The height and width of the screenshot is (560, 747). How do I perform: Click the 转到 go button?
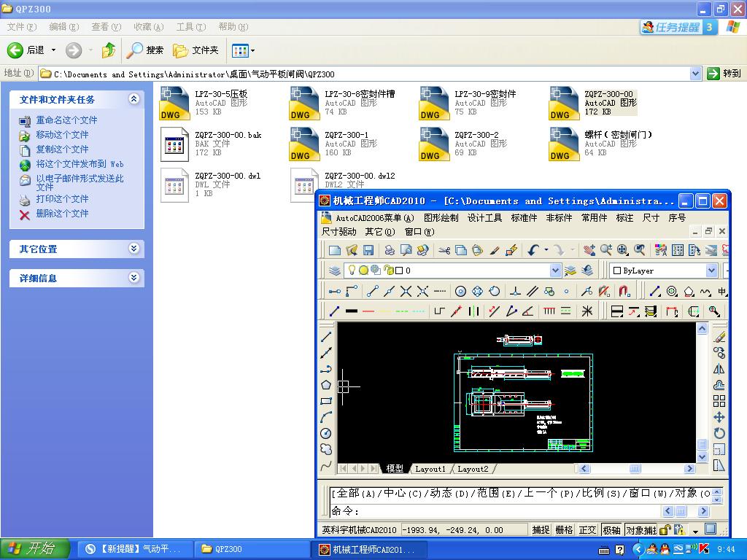[724, 74]
